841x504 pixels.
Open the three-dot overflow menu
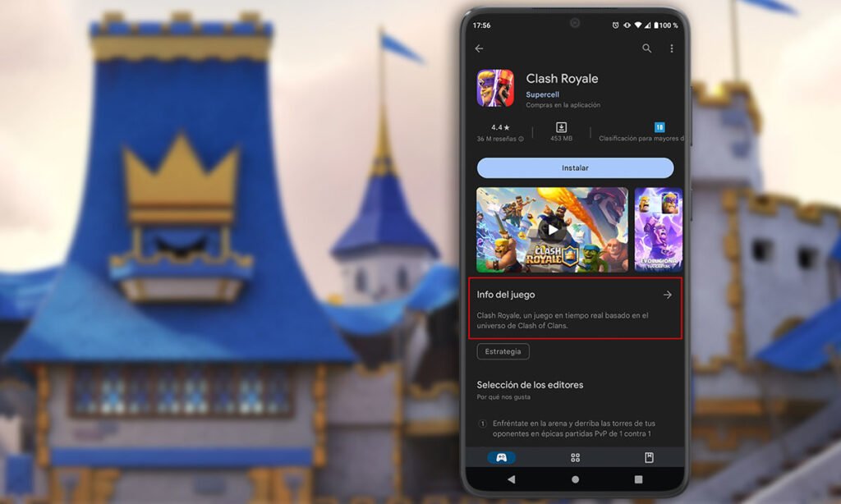pos(672,48)
